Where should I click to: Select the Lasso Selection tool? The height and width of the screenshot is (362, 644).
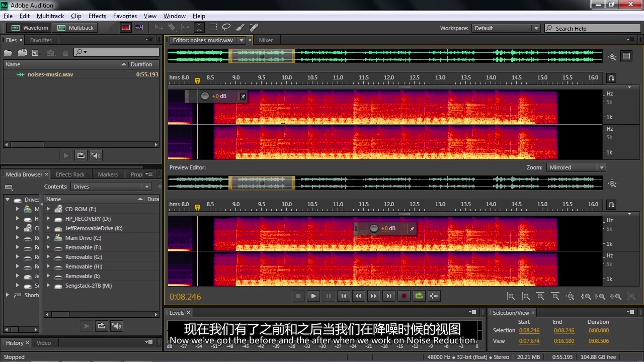pos(226,28)
